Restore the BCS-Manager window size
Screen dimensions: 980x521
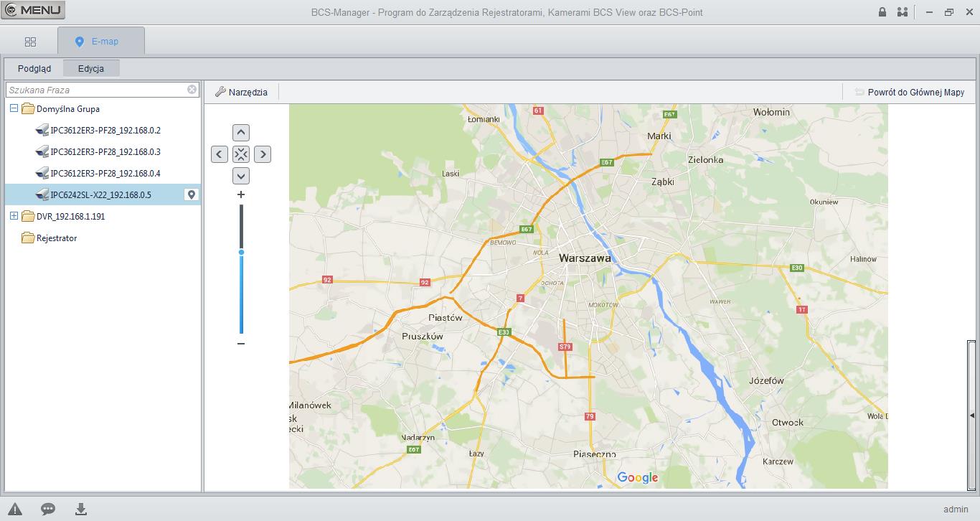(x=949, y=12)
